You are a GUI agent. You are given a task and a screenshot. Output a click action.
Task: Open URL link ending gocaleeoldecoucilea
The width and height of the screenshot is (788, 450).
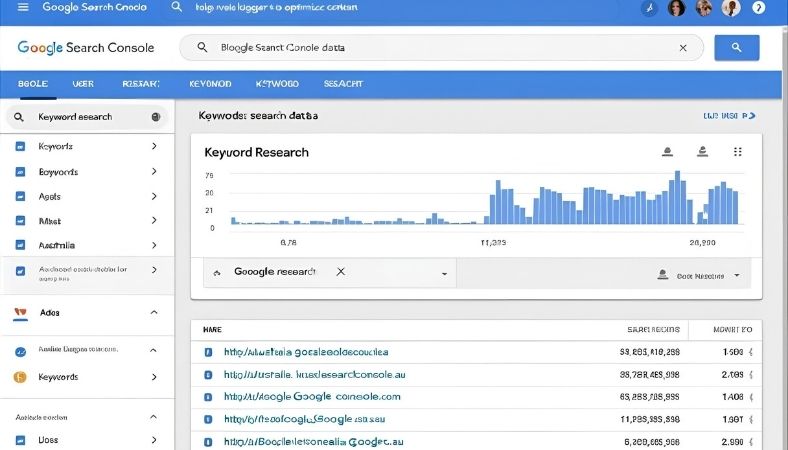click(306, 352)
